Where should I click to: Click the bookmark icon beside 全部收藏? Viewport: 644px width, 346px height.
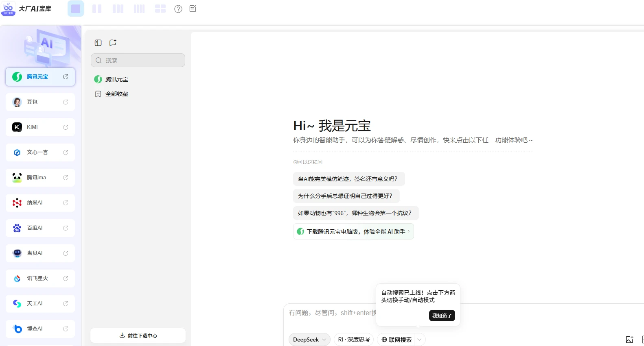tap(98, 94)
